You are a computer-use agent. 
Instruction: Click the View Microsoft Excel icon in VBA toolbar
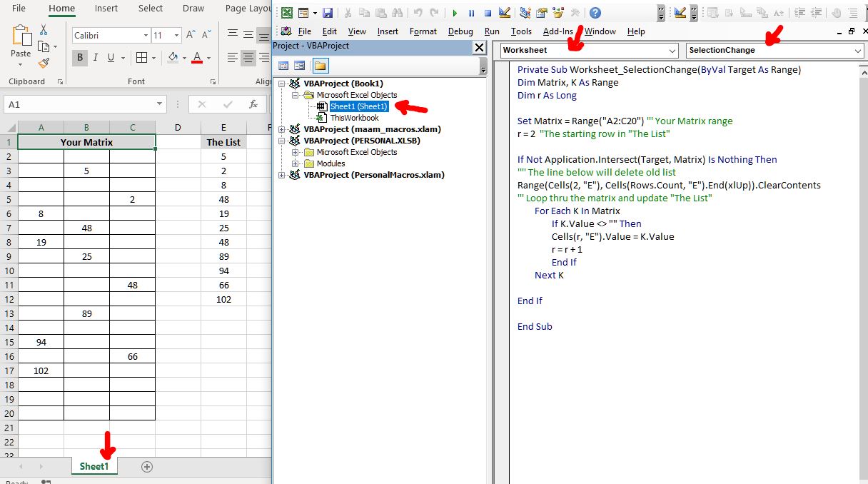(x=286, y=13)
